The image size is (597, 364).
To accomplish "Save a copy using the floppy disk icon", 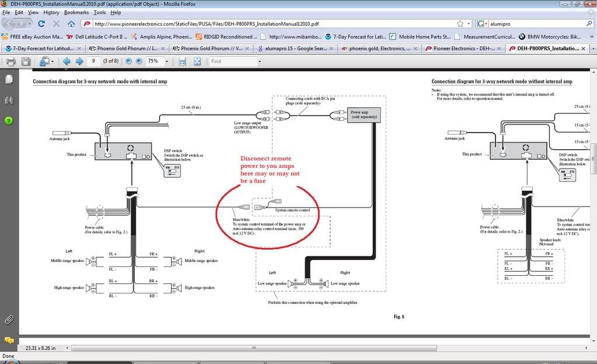I will click(x=26, y=61).
